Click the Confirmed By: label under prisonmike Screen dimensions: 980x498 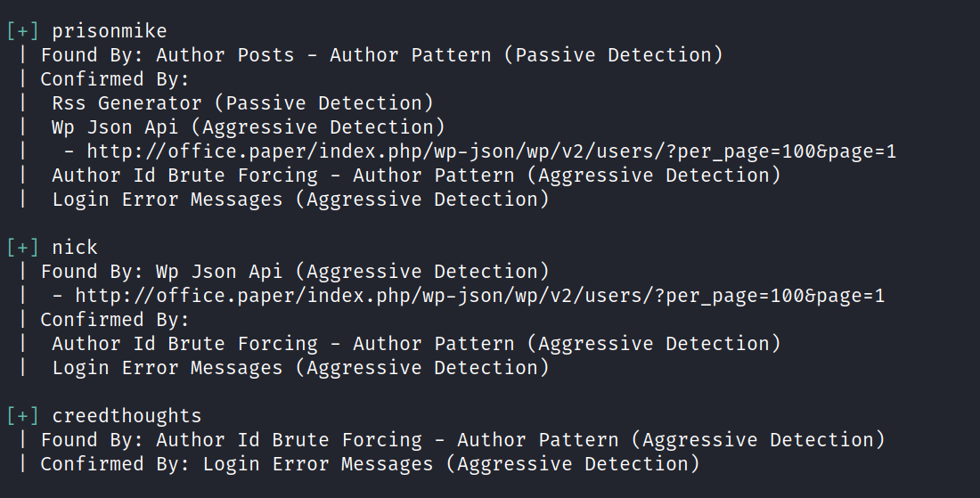pos(115,79)
